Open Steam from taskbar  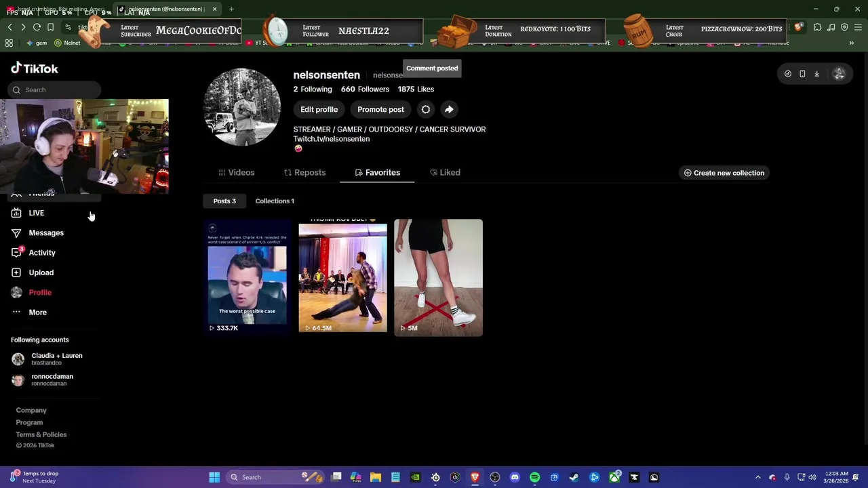point(574,477)
